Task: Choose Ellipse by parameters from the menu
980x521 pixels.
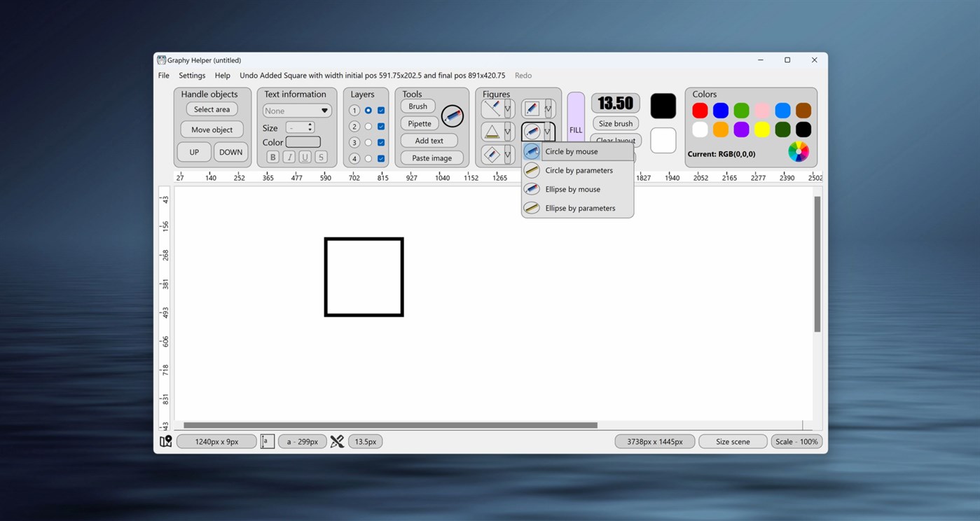Action: point(579,207)
